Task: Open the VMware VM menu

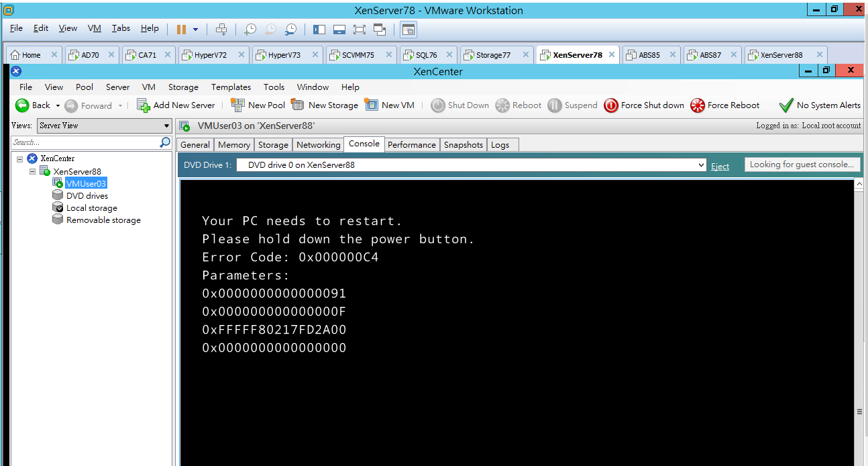Action: point(95,28)
